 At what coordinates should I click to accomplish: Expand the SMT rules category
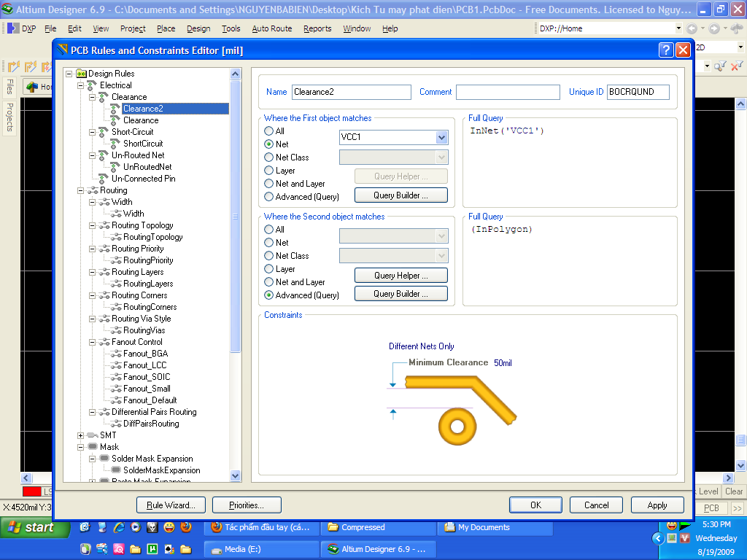click(x=80, y=435)
